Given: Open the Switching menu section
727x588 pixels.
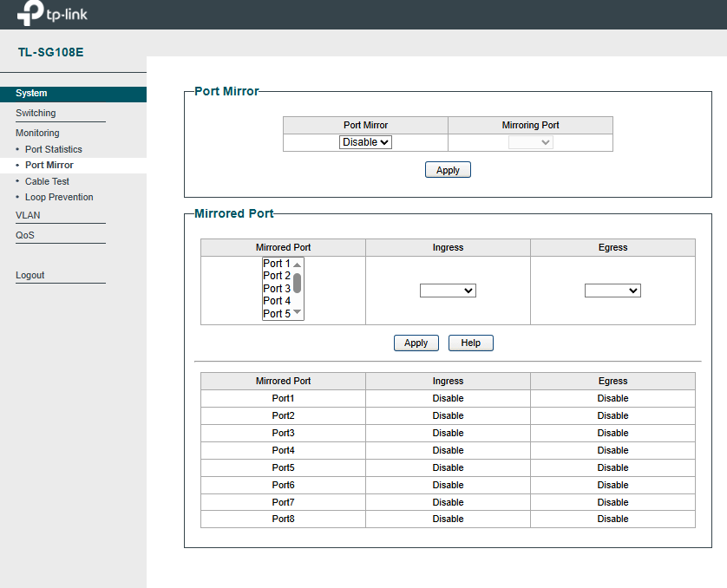Looking at the screenshot, I should 36,113.
